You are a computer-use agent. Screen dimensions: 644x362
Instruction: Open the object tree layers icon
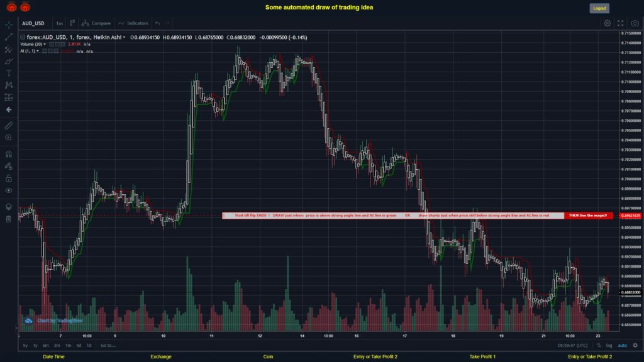click(9, 207)
